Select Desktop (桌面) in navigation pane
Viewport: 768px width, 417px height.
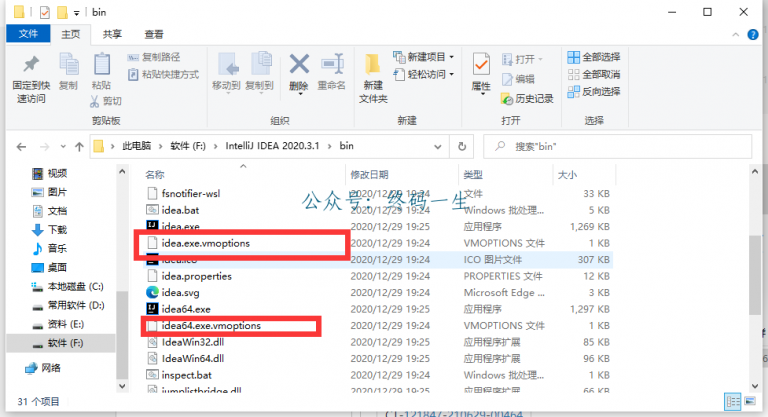(x=49, y=268)
